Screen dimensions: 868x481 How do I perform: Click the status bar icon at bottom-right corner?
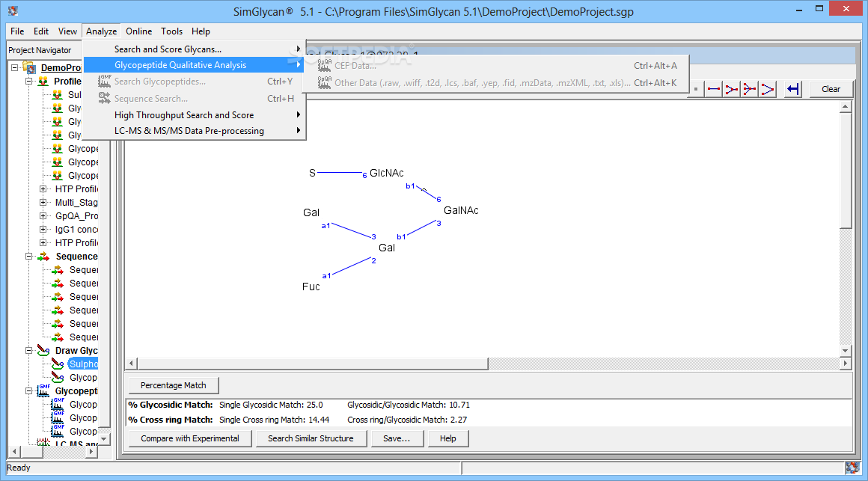pyautogui.click(x=852, y=468)
